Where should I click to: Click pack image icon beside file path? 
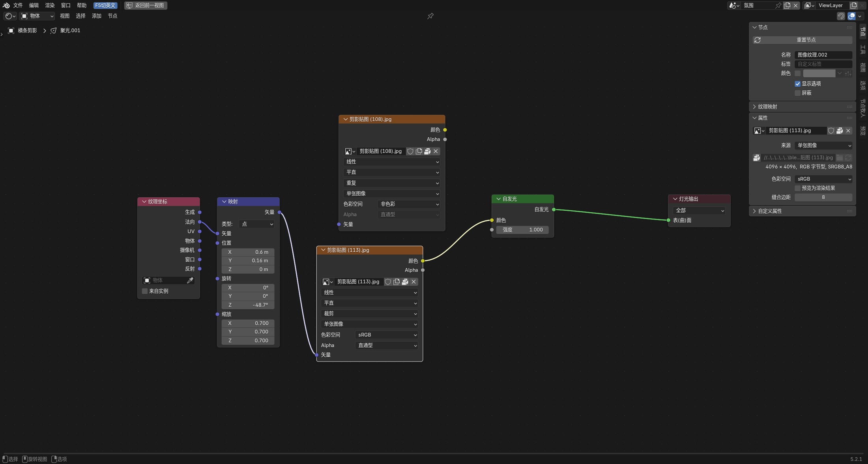pyautogui.click(x=756, y=157)
